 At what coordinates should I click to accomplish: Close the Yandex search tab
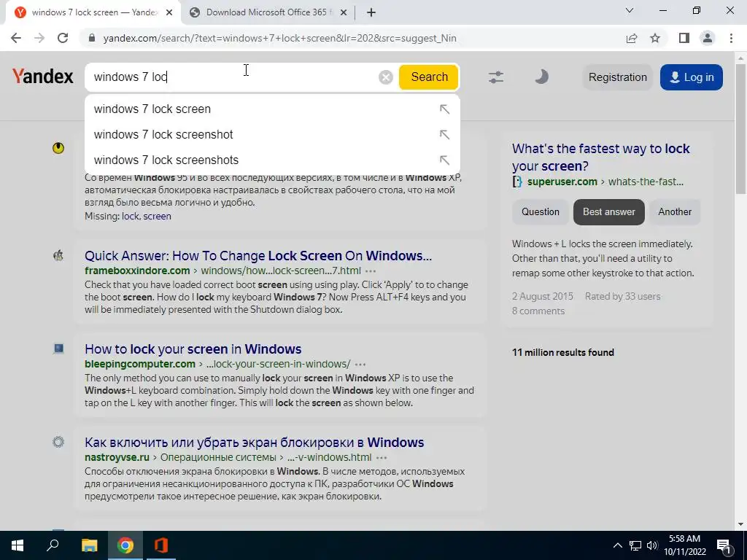click(169, 12)
